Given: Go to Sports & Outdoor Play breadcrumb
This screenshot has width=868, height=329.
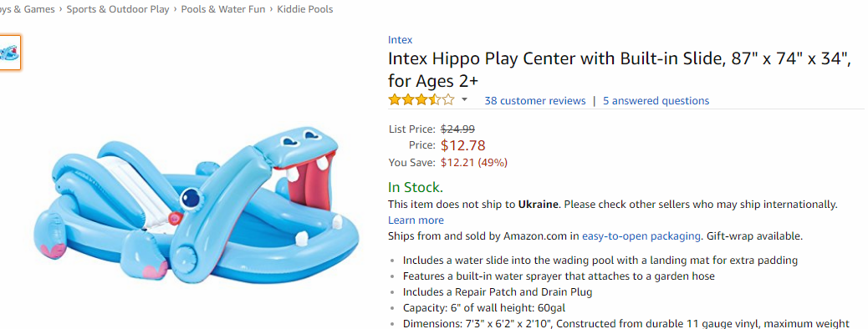Looking at the screenshot, I should click(118, 9).
